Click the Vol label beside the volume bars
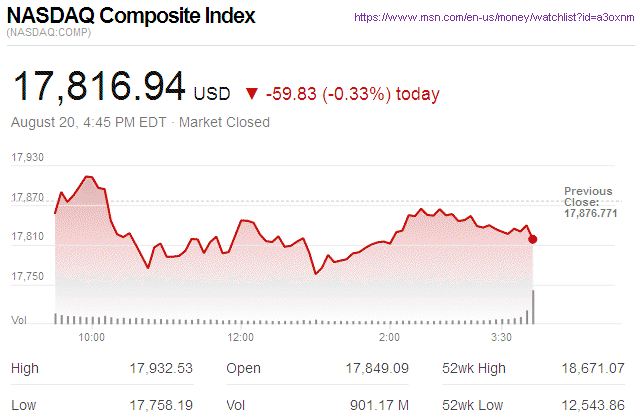The width and height of the screenshot is (640, 420). [18, 320]
